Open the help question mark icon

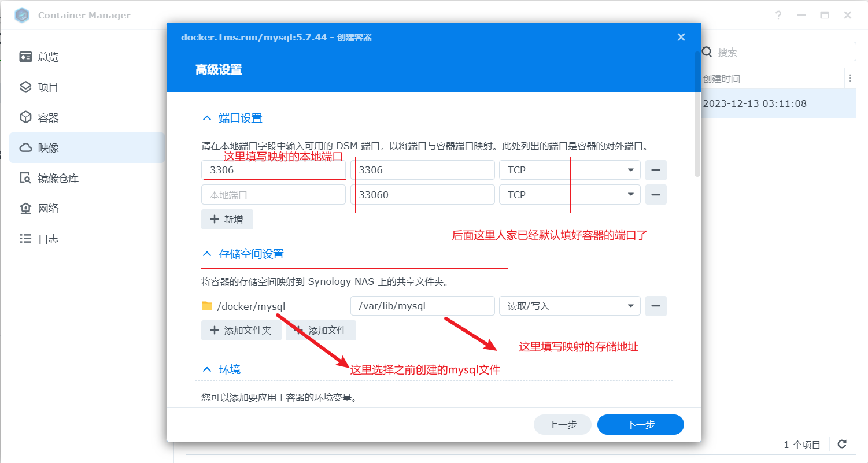(778, 16)
